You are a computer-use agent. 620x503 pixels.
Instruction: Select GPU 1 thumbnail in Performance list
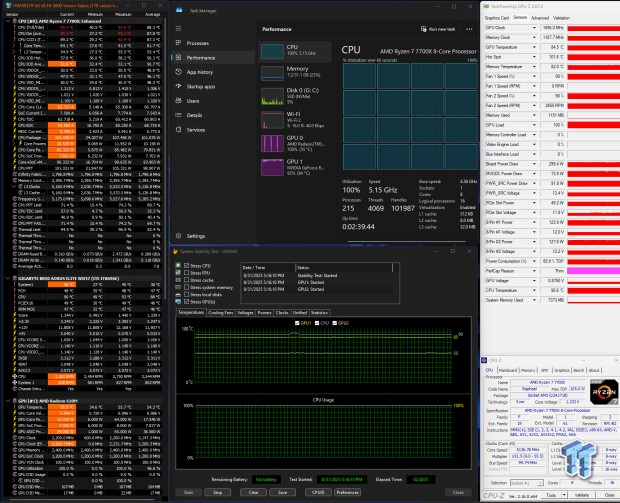272,167
